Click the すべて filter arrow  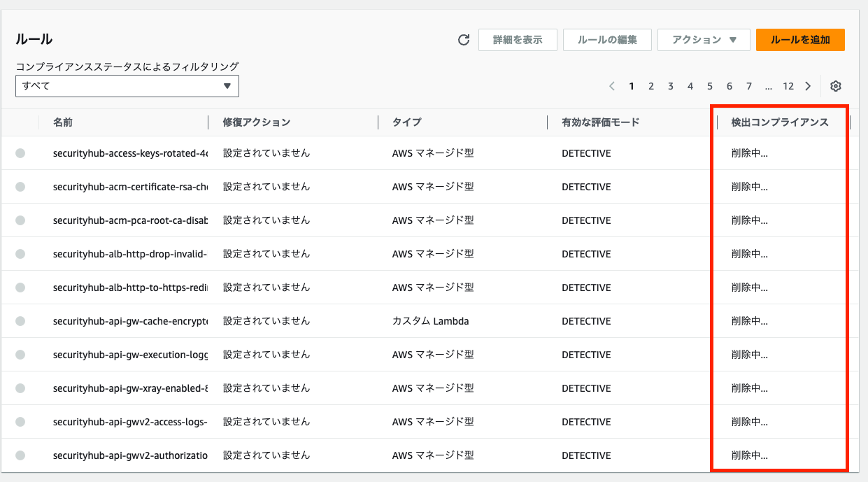tap(227, 85)
